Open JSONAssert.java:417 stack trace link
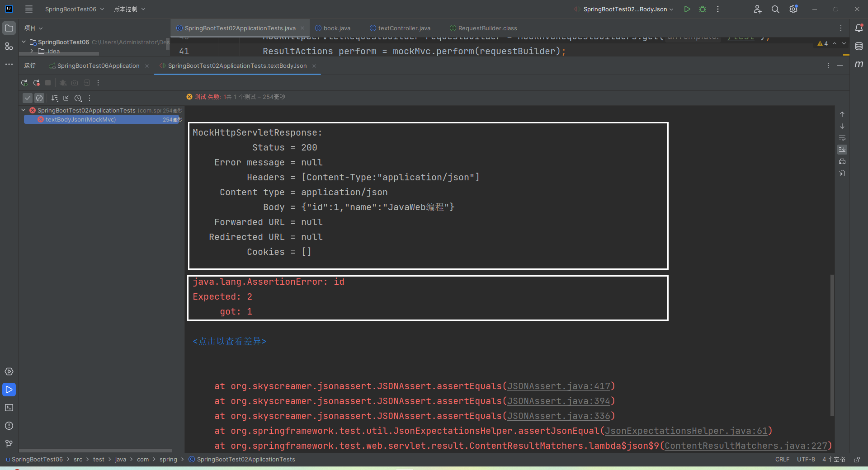Image resolution: width=868 pixels, height=470 pixels. tap(559, 386)
